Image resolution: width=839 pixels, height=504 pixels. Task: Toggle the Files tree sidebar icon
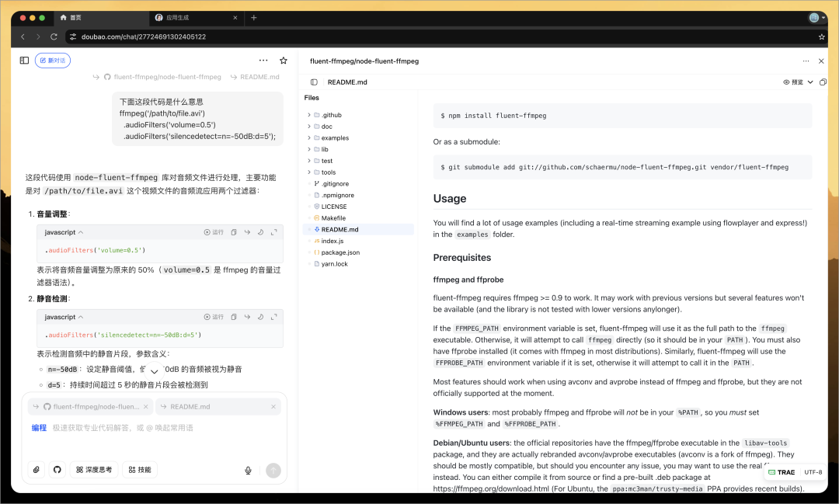click(x=314, y=82)
